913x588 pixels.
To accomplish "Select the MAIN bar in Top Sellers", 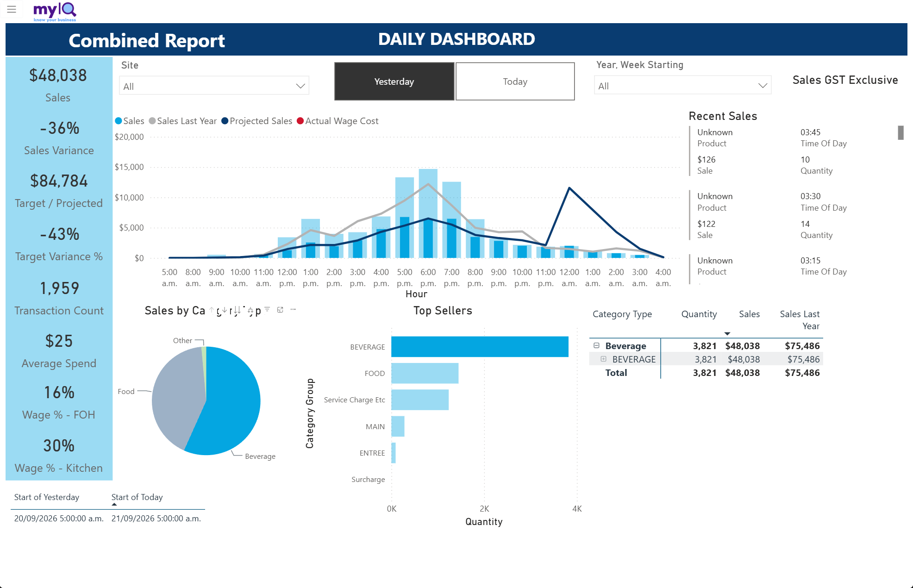I will coord(398,426).
